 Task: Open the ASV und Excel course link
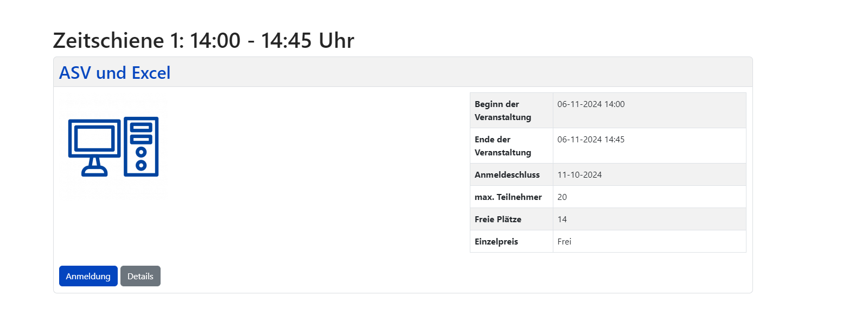click(x=114, y=72)
